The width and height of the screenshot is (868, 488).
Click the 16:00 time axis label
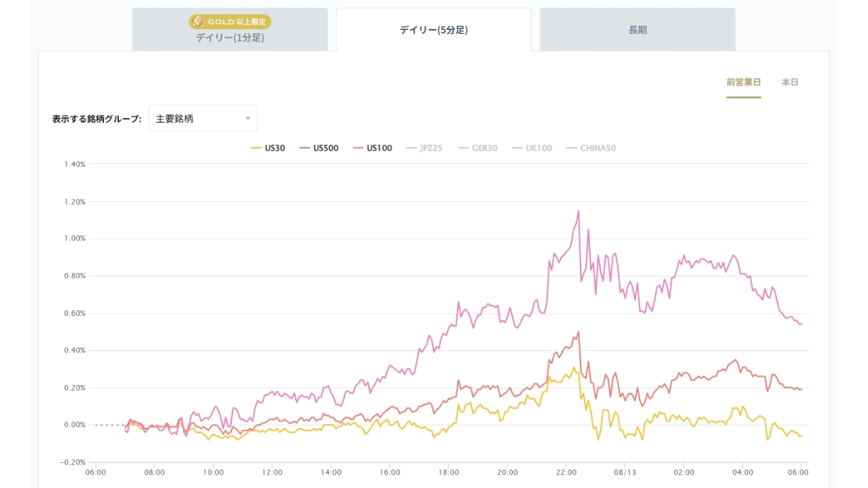pyautogui.click(x=390, y=472)
